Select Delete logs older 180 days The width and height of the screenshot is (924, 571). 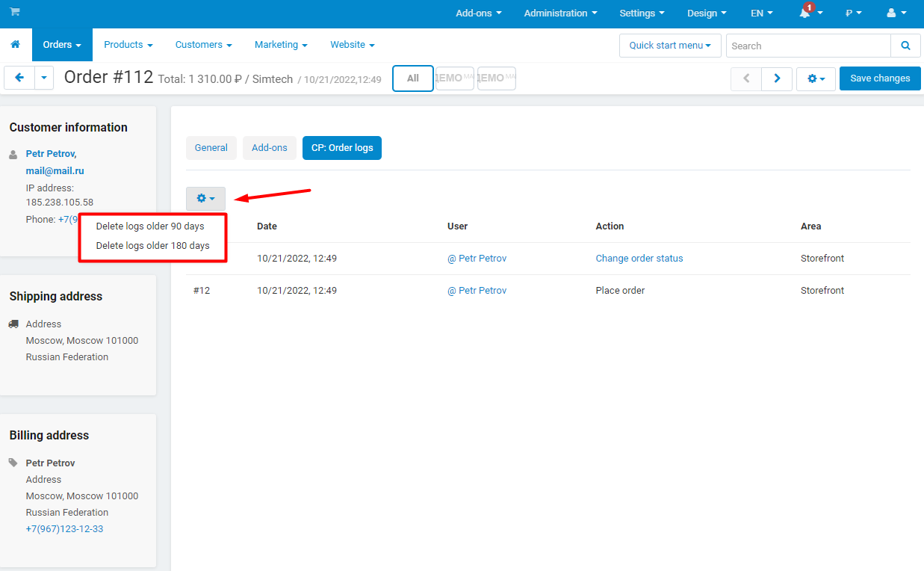(x=153, y=246)
